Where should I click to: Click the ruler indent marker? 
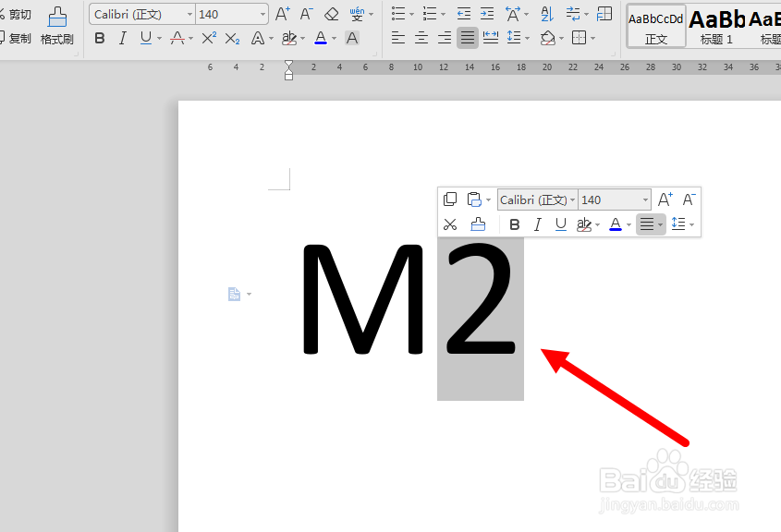[x=289, y=70]
